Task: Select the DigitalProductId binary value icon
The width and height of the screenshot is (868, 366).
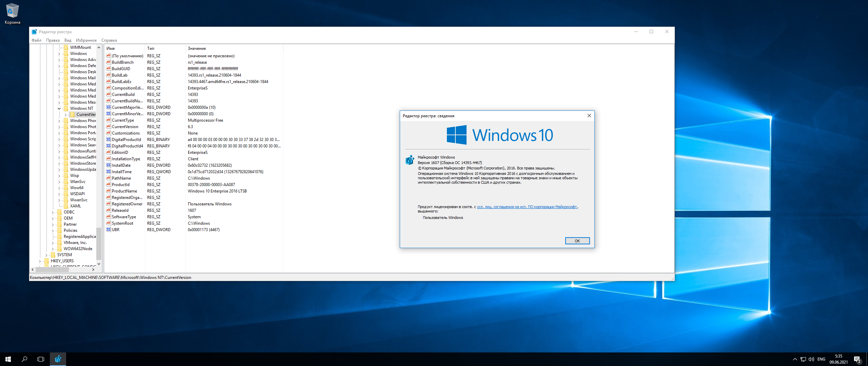Action: click(x=108, y=139)
